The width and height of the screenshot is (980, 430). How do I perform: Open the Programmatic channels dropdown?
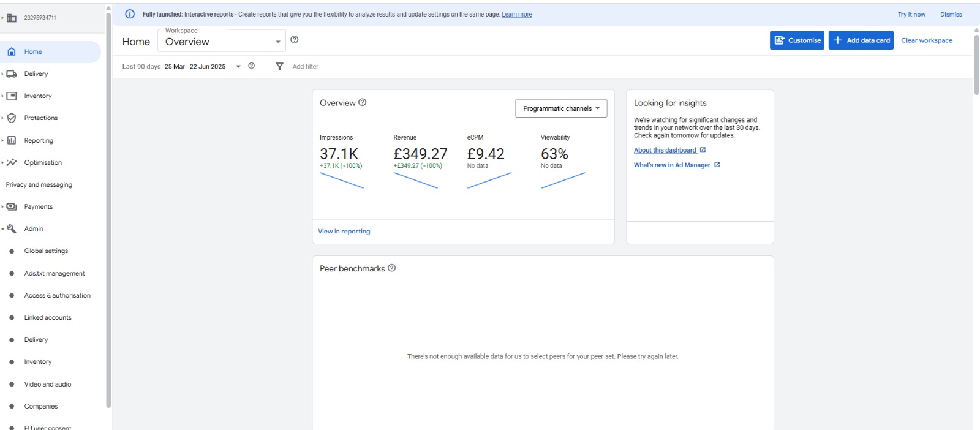(561, 108)
